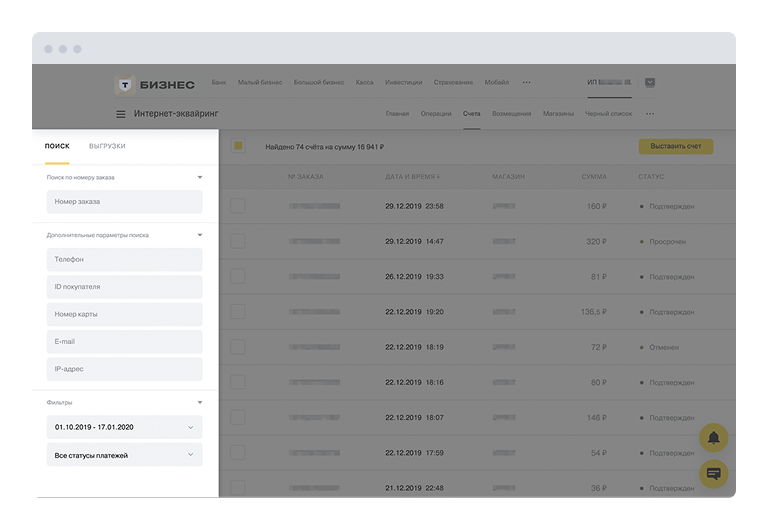Switch to the Выгрузки tab
The height and width of the screenshot is (531, 768).
click(107, 146)
